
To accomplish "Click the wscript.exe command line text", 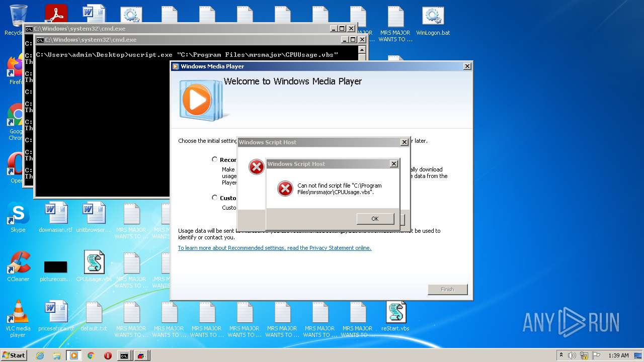I will point(187,54).
